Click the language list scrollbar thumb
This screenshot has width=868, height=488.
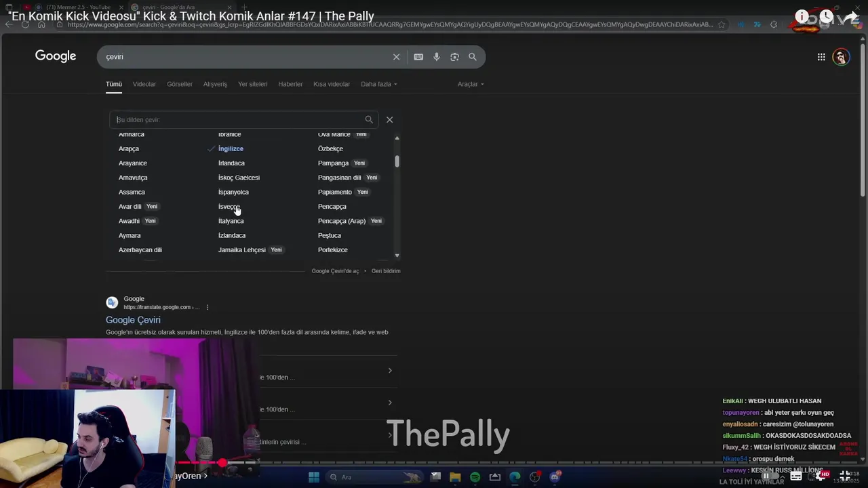(397, 161)
